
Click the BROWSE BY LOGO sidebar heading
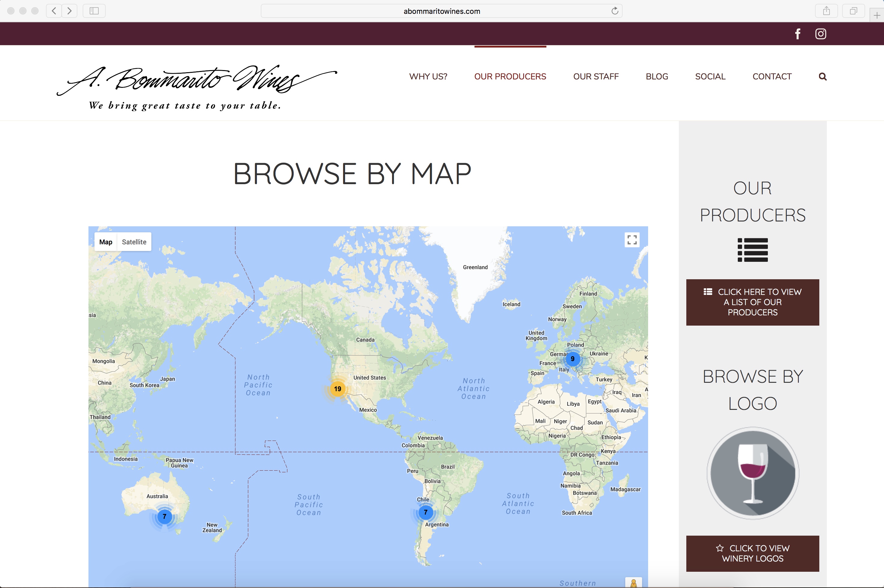753,390
